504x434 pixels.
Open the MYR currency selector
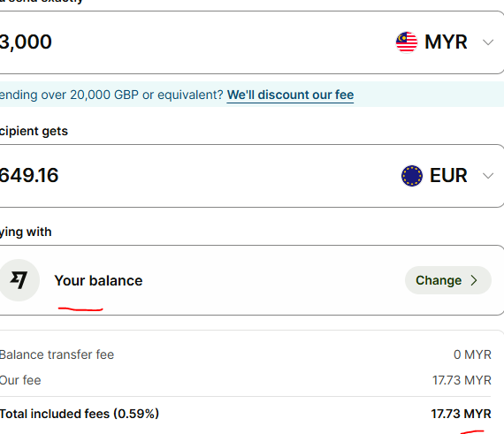[x=445, y=42]
